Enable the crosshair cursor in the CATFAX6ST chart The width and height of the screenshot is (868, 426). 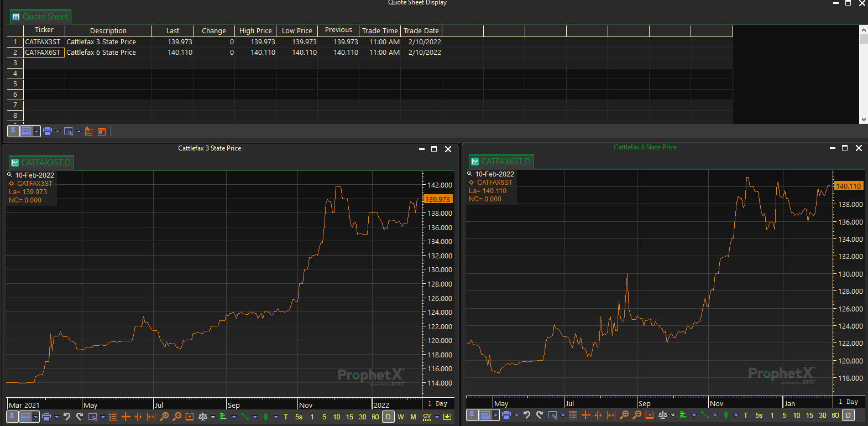585,415
